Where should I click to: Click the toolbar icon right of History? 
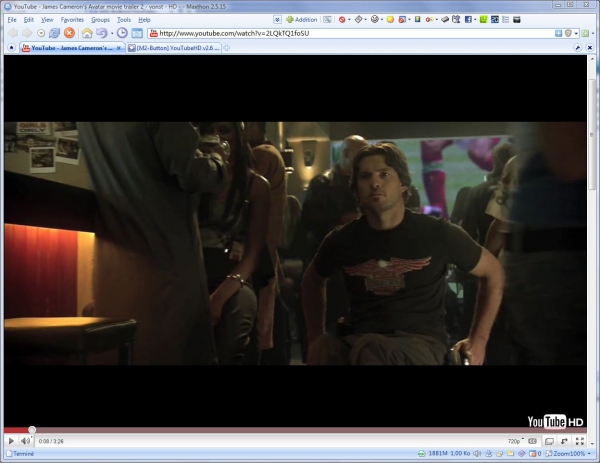pos(137,34)
